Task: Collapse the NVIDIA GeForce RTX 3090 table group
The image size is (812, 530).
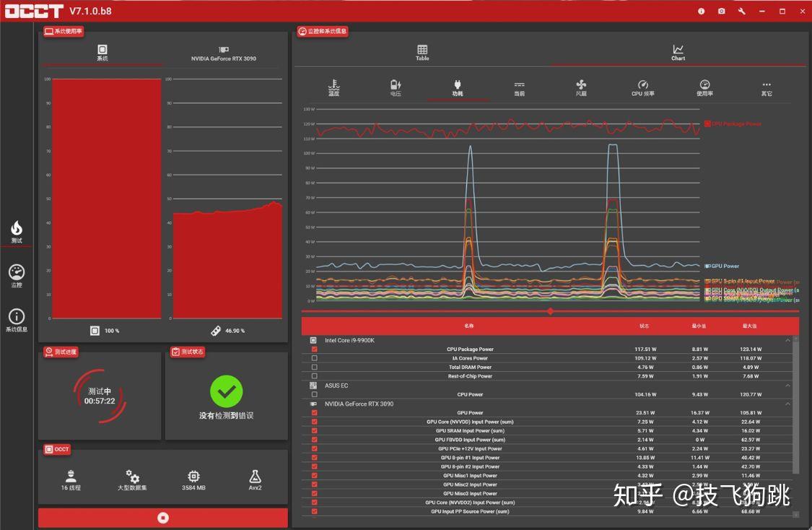Action: coord(787,404)
